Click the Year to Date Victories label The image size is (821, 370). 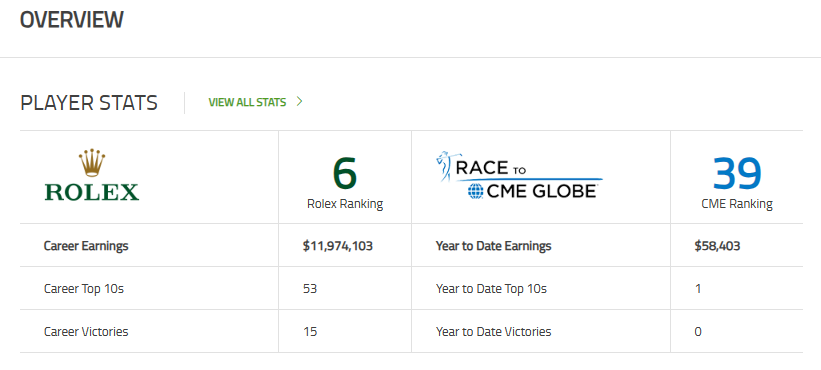pos(493,331)
